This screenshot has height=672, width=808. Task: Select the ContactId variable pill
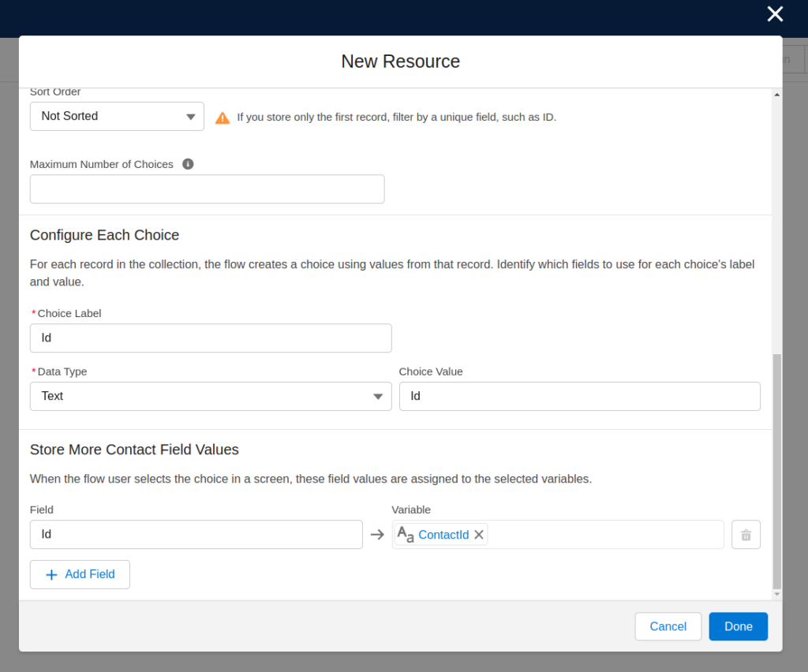point(443,535)
